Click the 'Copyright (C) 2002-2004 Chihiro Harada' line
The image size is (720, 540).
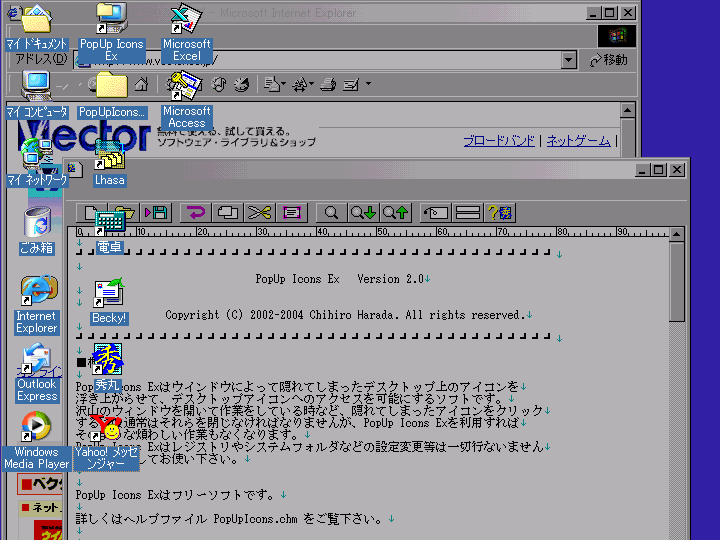(344, 315)
